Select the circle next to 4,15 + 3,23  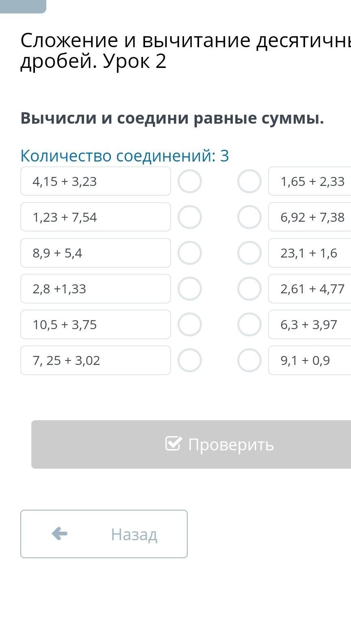click(x=190, y=181)
